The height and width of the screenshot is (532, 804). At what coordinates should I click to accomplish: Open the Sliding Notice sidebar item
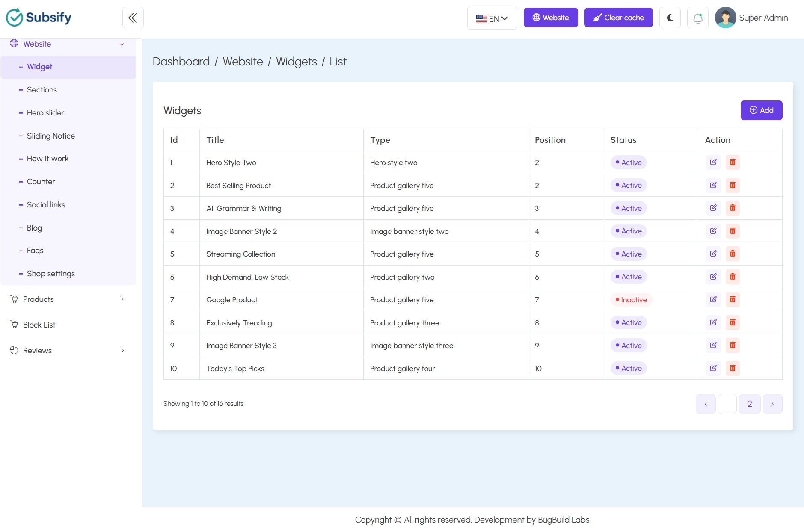(x=68, y=136)
